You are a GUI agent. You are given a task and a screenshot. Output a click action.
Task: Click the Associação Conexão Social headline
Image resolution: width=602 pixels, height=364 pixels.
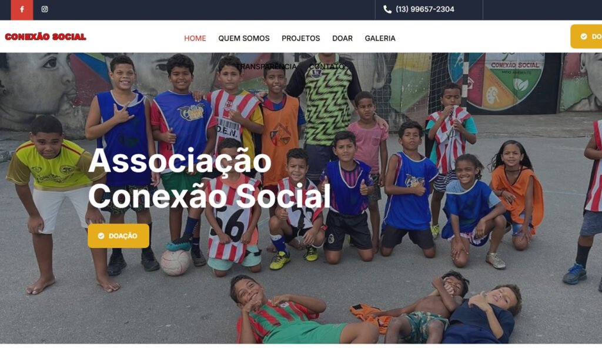pos(209,179)
